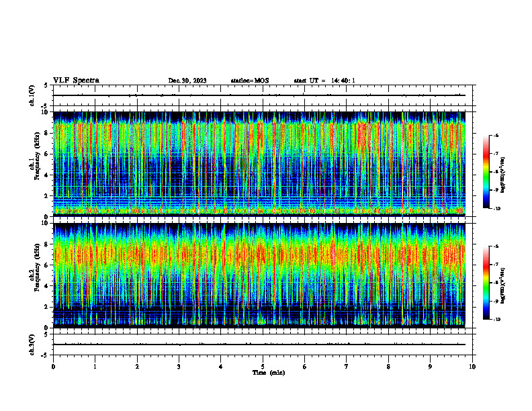Click the ch.2 PSD color bar

[x=486, y=283]
